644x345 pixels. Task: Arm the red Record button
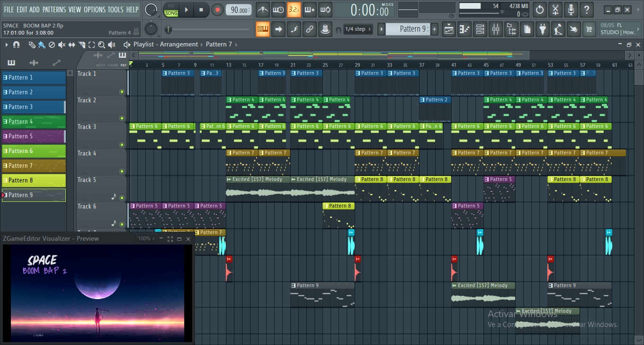click(x=217, y=10)
